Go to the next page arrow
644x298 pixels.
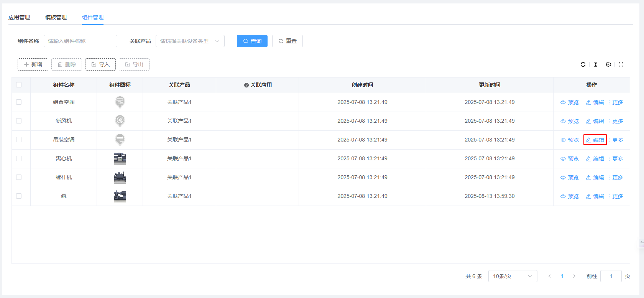click(x=574, y=276)
